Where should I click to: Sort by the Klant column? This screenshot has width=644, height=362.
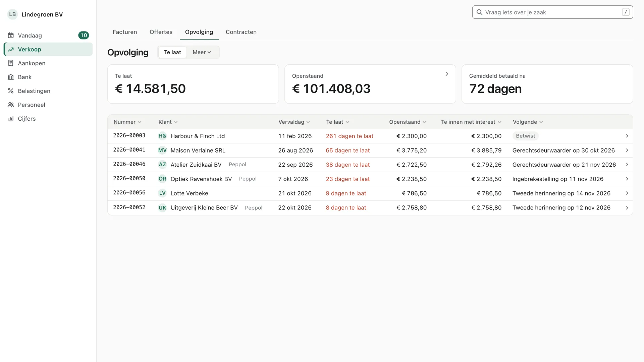click(168, 122)
